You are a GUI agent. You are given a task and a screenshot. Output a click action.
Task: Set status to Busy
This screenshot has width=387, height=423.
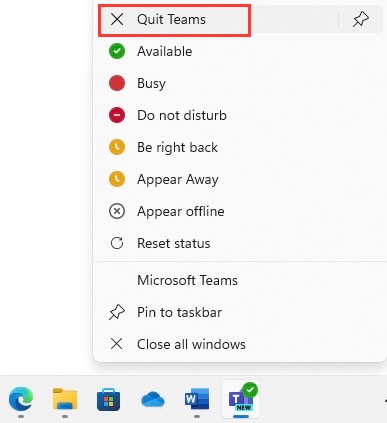240,83
